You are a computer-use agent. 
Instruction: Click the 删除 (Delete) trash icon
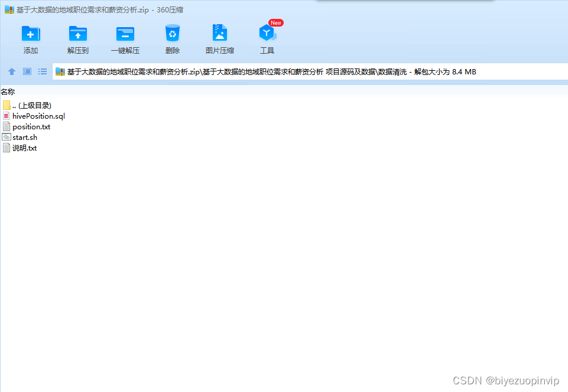click(x=173, y=33)
